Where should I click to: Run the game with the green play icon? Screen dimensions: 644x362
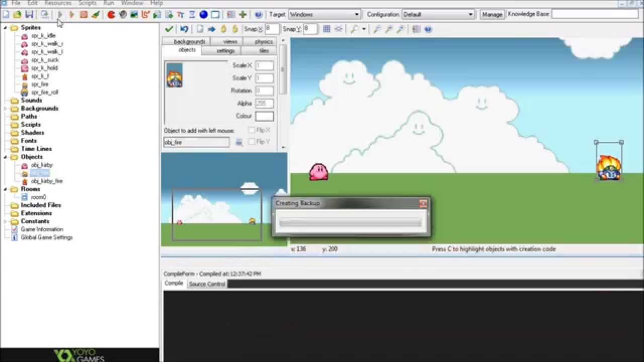(60, 15)
